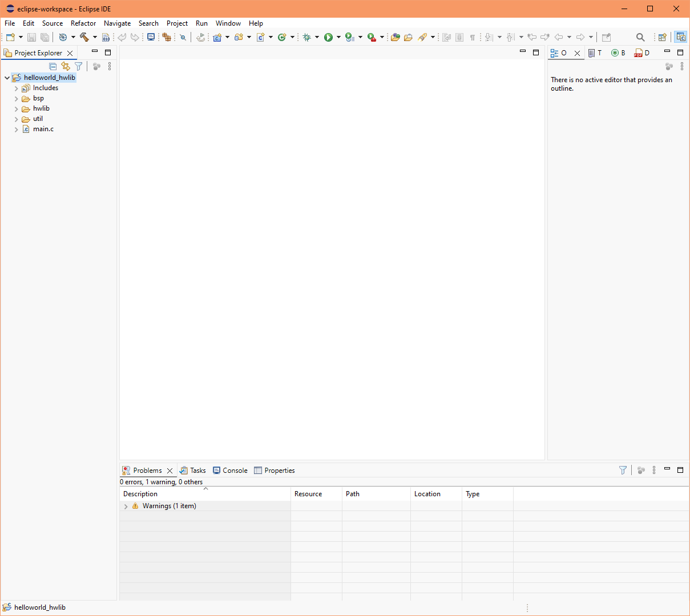Click the Debug bug icon
The width and height of the screenshot is (690, 616).
[x=307, y=37]
